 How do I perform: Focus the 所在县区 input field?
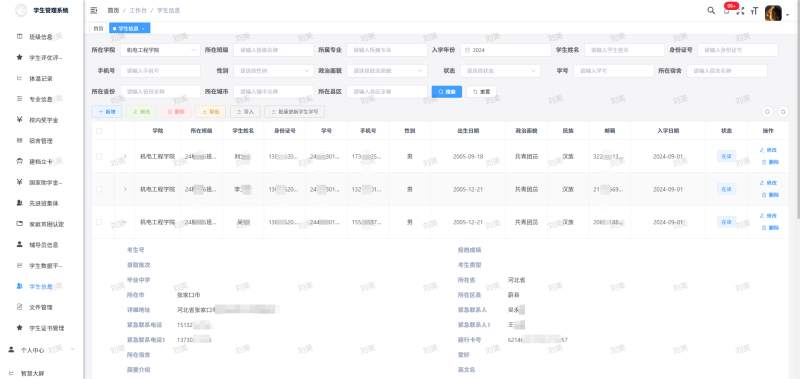point(387,92)
